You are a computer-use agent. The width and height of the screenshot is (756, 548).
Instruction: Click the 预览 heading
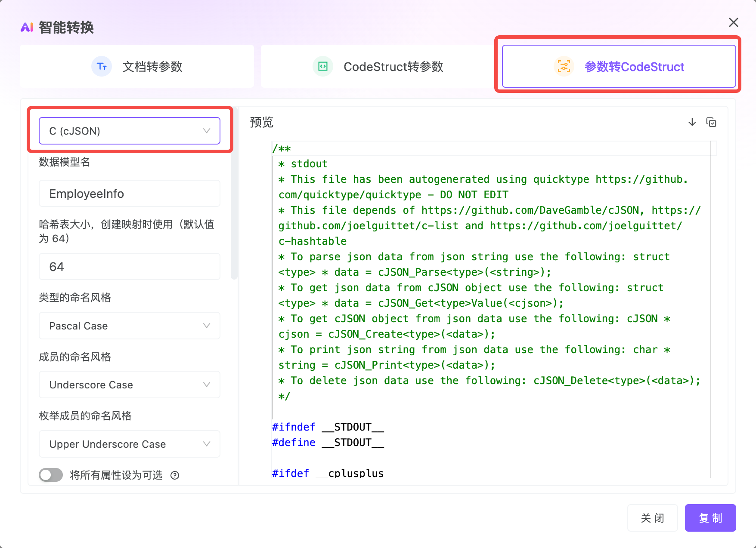[262, 122]
